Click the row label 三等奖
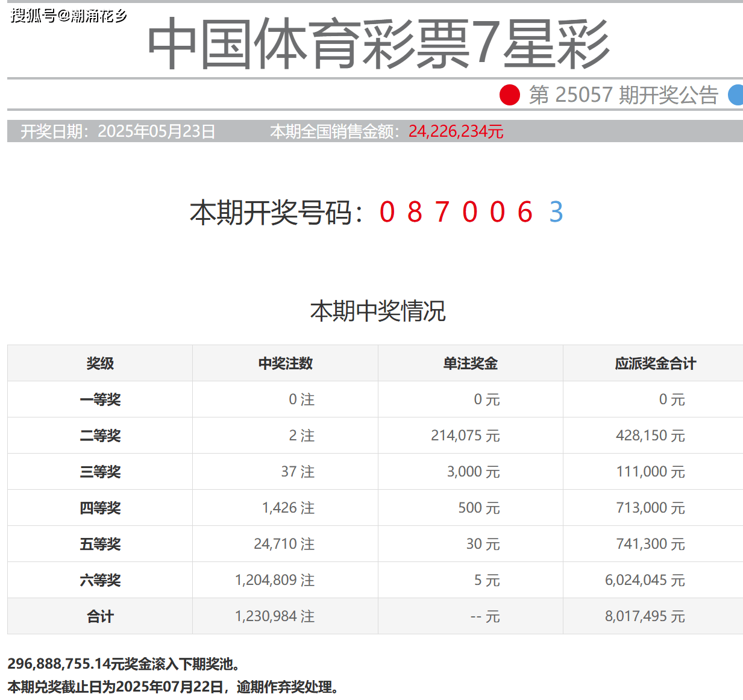 click(x=100, y=472)
